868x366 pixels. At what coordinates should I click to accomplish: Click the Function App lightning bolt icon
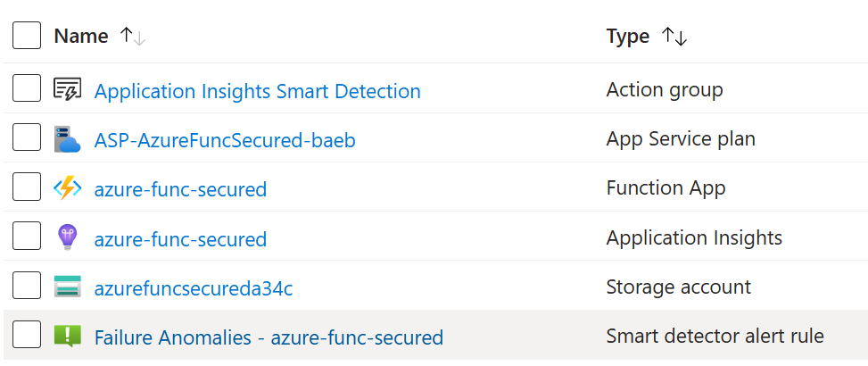(x=68, y=188)
